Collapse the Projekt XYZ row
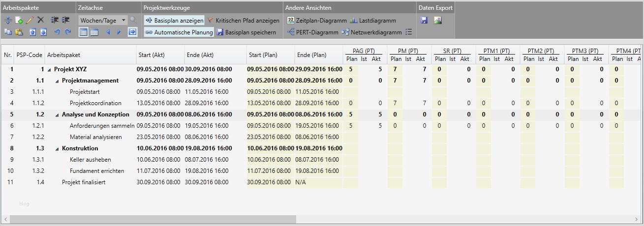This screenshot has height=226, width=644. (49, 70)
